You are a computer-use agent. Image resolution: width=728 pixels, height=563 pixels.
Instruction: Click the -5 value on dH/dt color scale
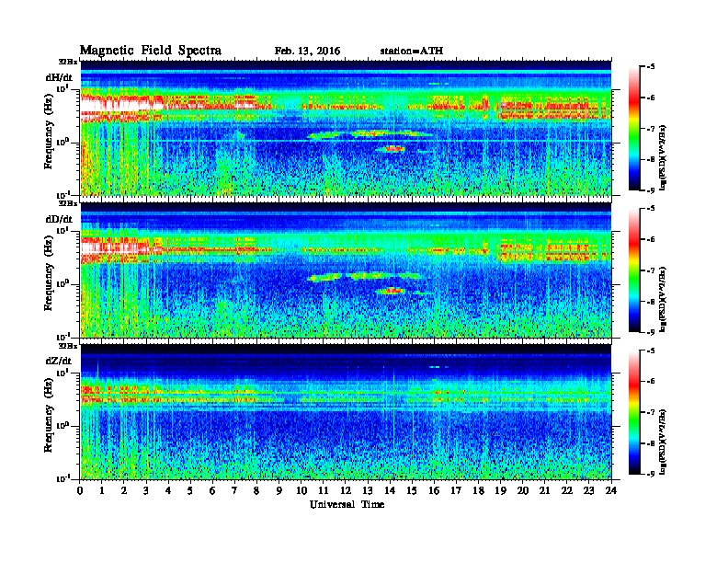click(x=651, y=67)
